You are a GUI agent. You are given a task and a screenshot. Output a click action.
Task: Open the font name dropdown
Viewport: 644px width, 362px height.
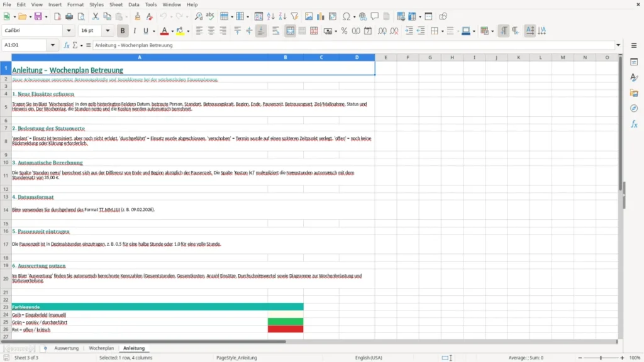(x=69, y=30)
